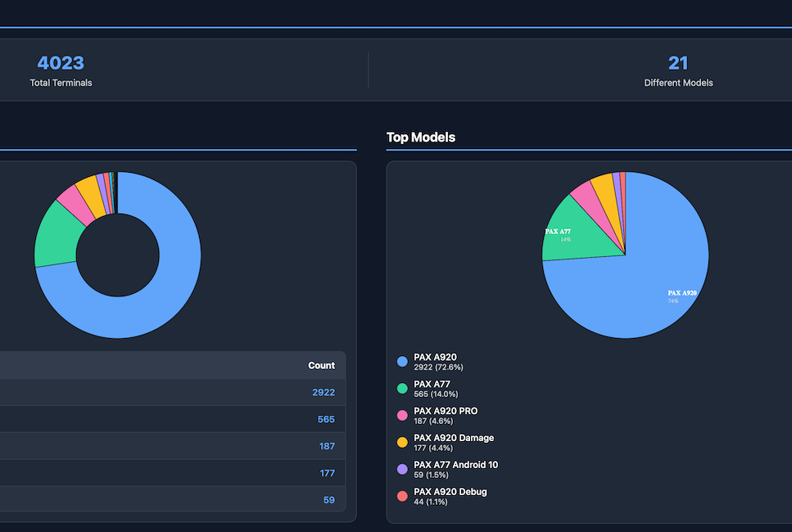The width and height of the screenshot is (792, 532).
Task: Click the 177 count table cell
Action: pyautogui.click(x=327, y=473)
